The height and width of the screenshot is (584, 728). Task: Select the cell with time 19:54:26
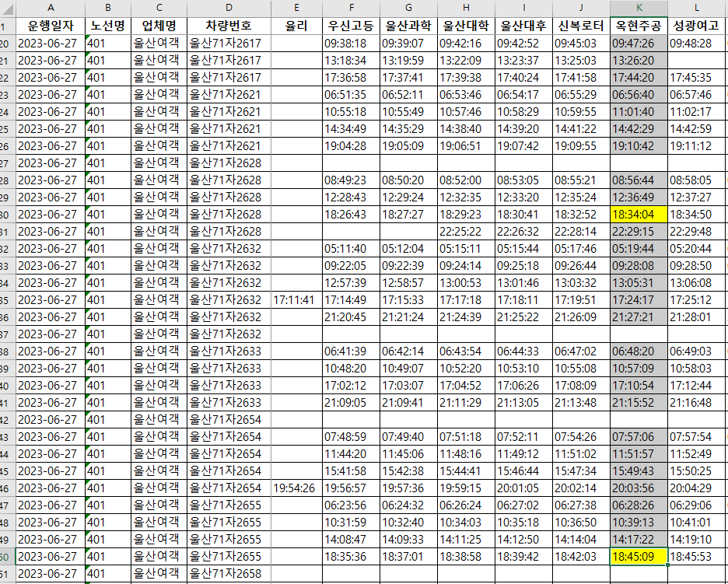(x=296, y=488)
